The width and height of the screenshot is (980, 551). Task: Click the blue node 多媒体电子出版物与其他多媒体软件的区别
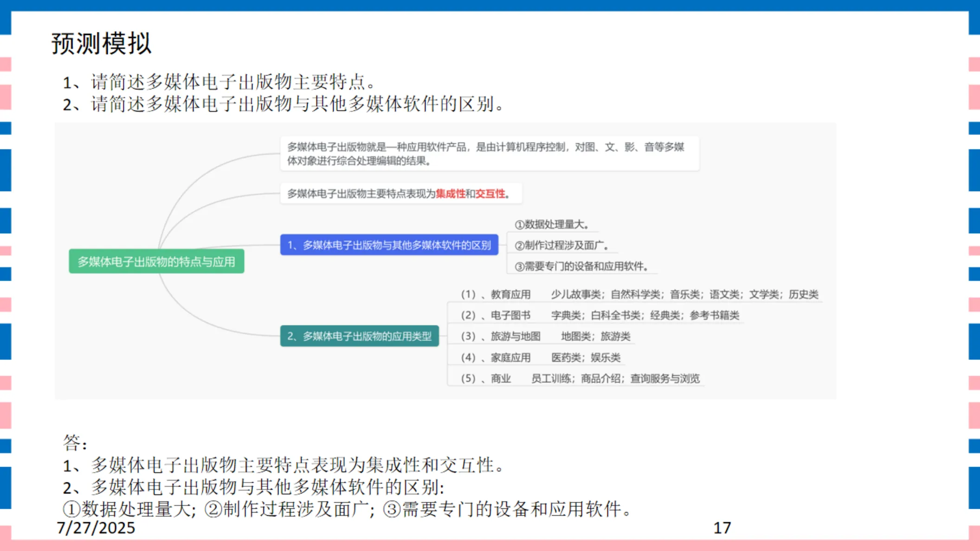(389, 245)
